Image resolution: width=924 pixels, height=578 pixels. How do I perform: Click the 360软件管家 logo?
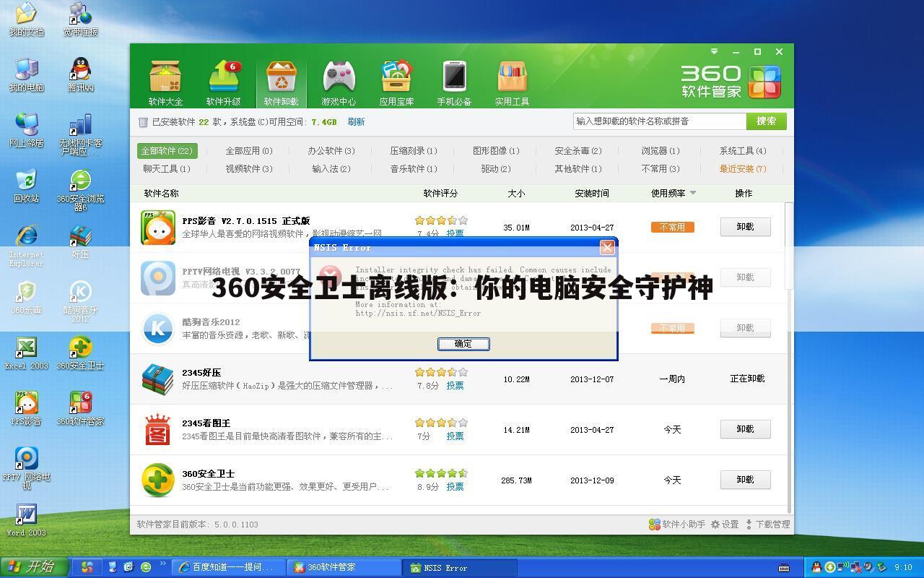coord(731,81)
